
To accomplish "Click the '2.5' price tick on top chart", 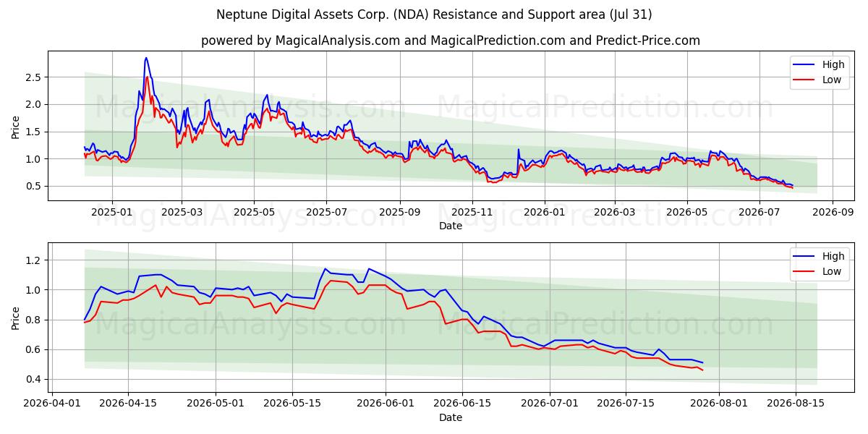I will 35,77.
